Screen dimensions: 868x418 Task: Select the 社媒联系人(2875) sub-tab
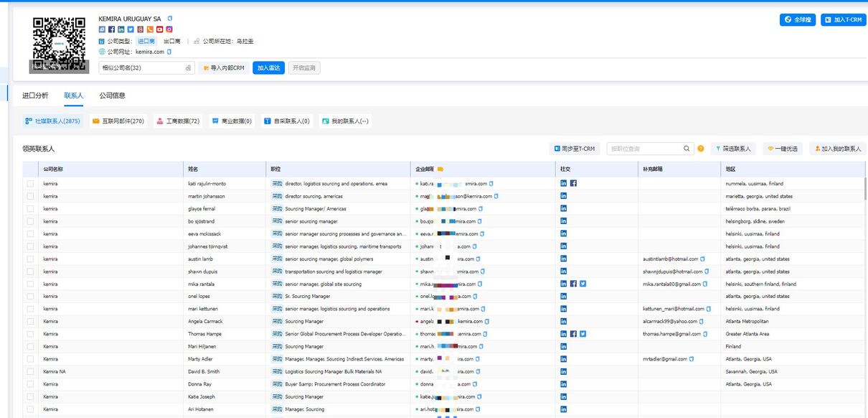(x=53, y=121)
